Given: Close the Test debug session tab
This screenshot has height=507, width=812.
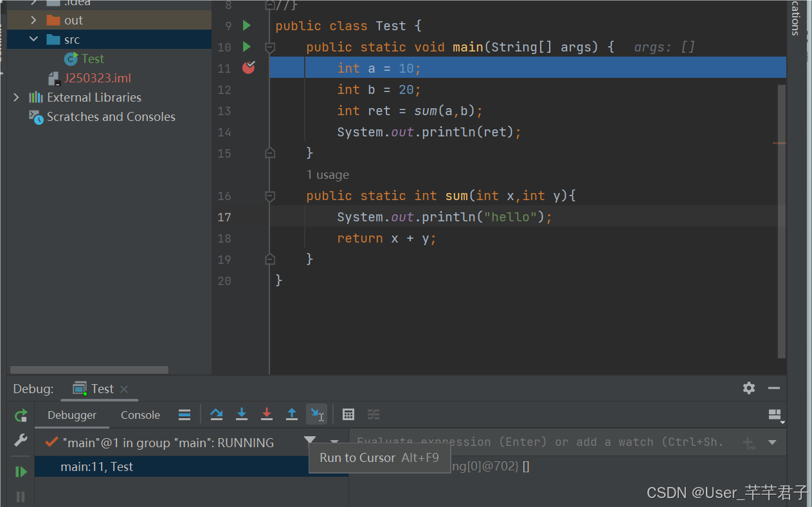Looking at the screenshot, I should pos(124,389).
